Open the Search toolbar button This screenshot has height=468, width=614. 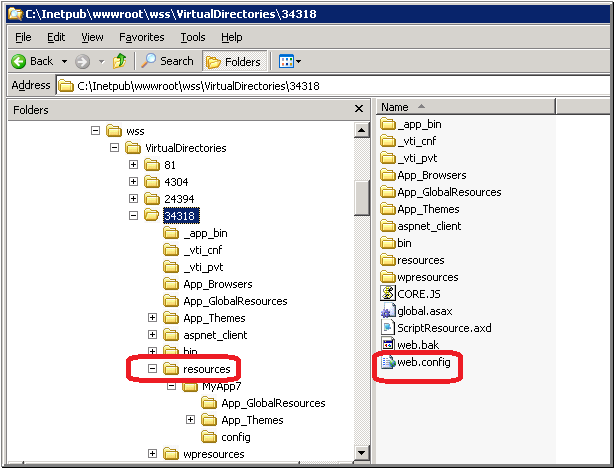(x=167, y=61)
